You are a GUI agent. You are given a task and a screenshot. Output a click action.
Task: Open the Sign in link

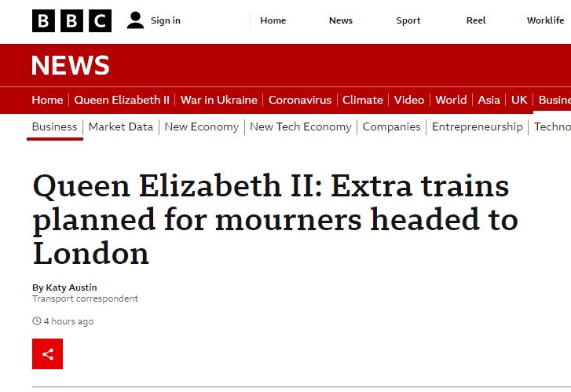tap(166, 20)
